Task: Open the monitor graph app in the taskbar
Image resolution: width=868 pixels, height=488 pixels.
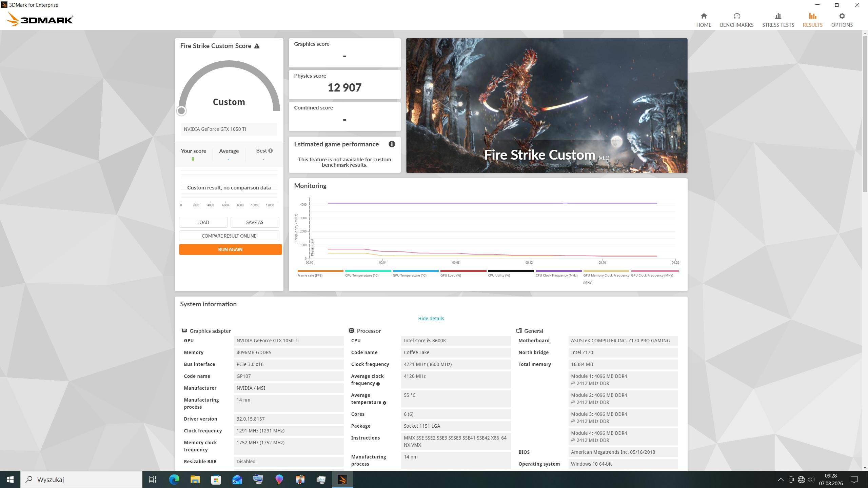Action: (321, 480)
